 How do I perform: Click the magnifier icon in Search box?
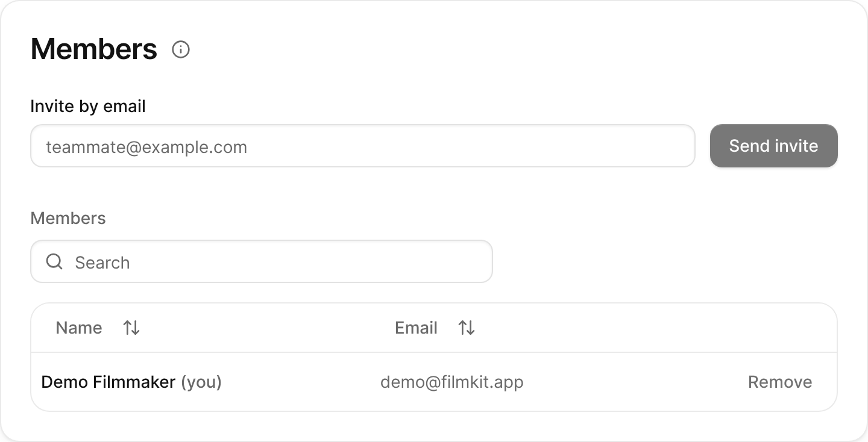54,261
